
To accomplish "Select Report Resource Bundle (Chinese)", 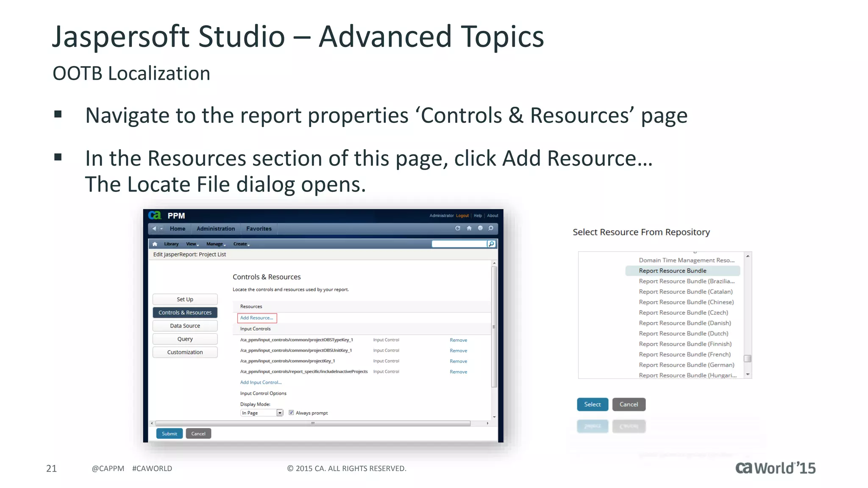I will click(x=686, y=302).
